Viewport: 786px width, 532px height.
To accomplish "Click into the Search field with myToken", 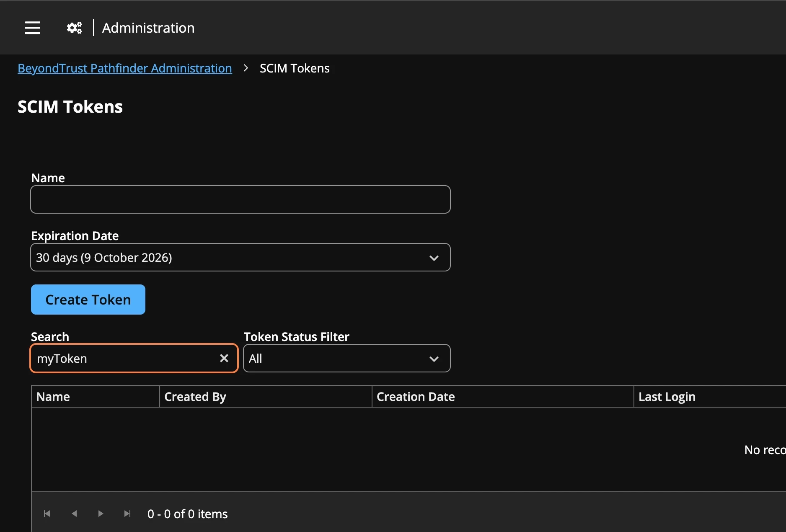I will tap(126, 358).
